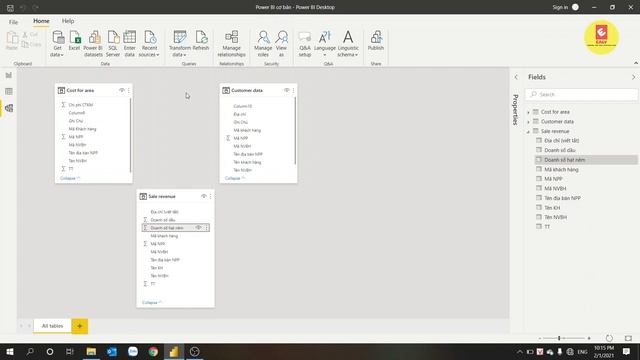Viewport: 640px width, 360px height.
Task: Click the Save icon in title bar
Action: tap(10, 7)
